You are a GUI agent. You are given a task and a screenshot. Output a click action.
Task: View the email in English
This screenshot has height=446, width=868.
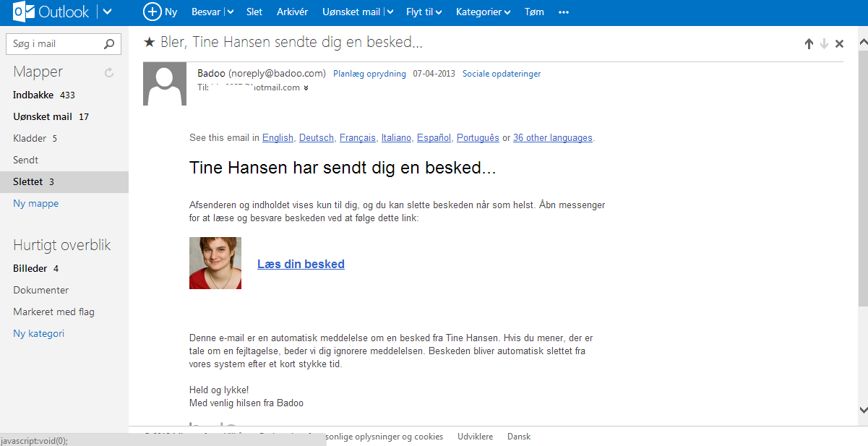(x=278, y=137)
